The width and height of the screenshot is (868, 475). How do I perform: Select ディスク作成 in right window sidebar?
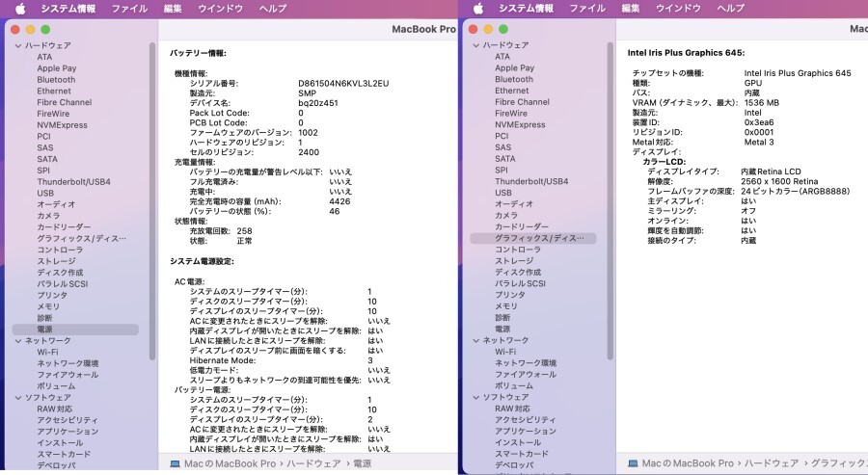(x=518, y=272)
